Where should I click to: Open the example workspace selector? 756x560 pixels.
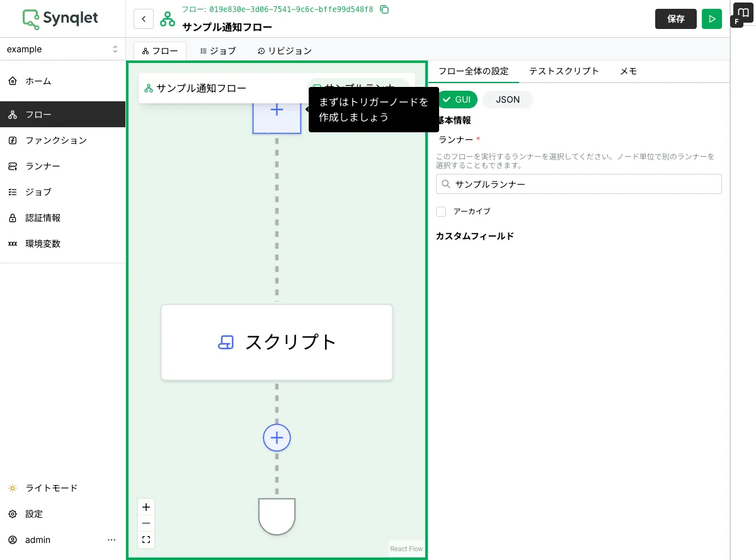point(62,49)
